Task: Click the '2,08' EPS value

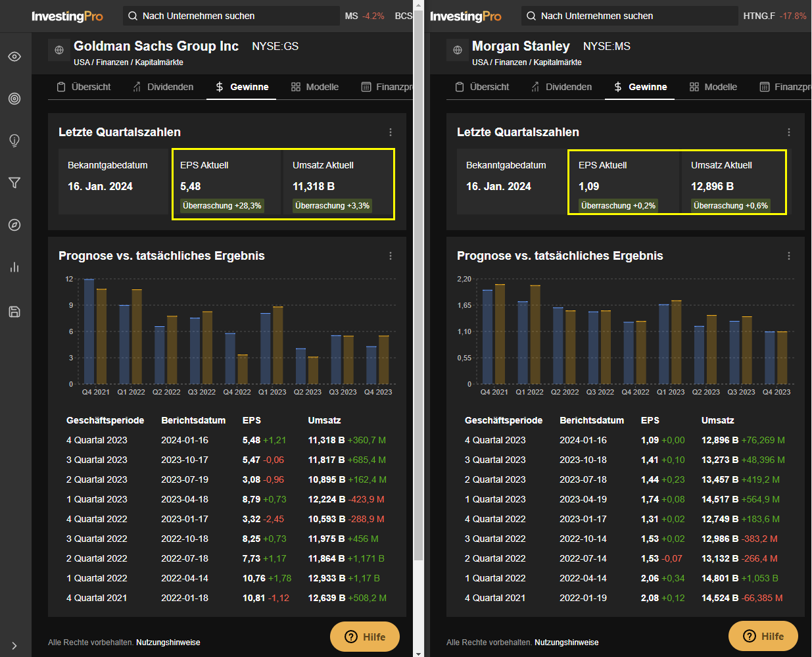Action: (x=650, y=598)
